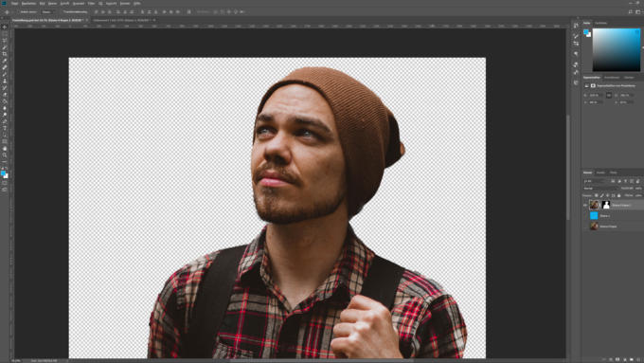Click the white background color swatch in toolbar

7,176
